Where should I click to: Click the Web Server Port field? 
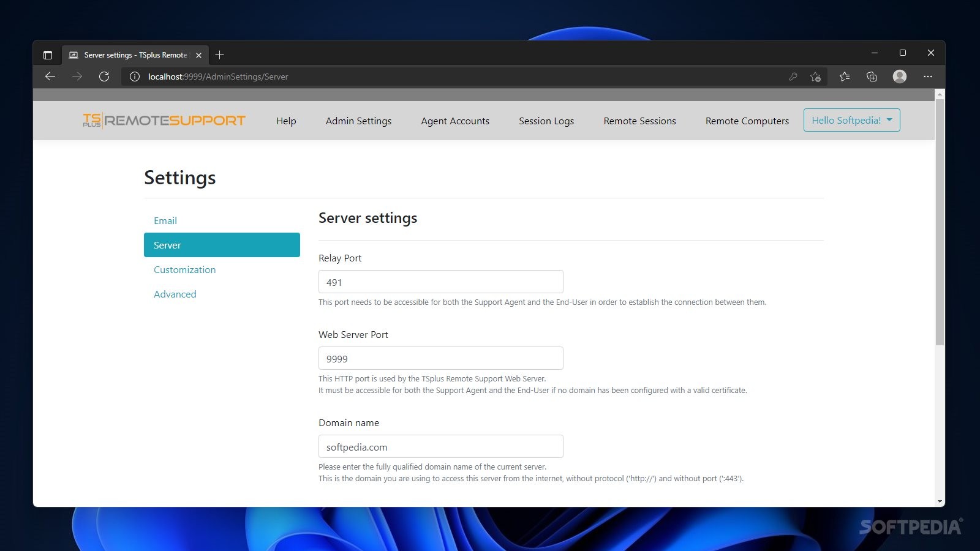click(x=440, y=358)
